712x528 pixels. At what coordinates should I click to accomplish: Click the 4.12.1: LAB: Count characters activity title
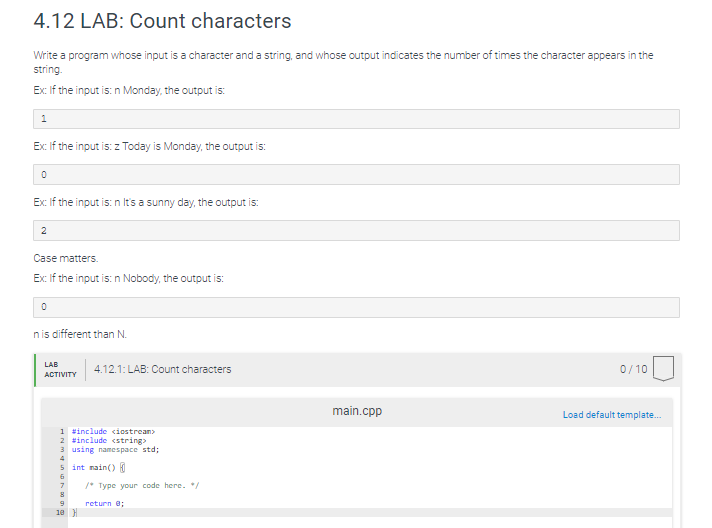pyautogui.click(x=163, y=369)
